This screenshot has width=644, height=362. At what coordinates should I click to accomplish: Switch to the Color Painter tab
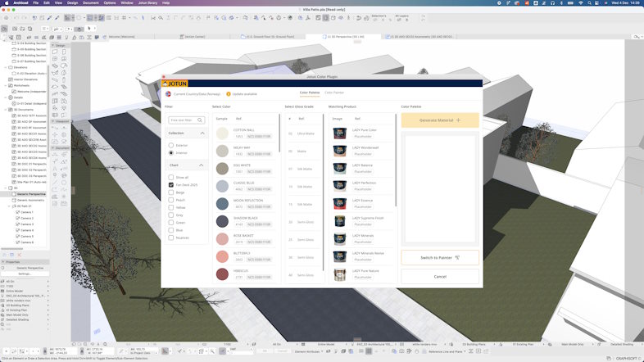coord(334,93)
